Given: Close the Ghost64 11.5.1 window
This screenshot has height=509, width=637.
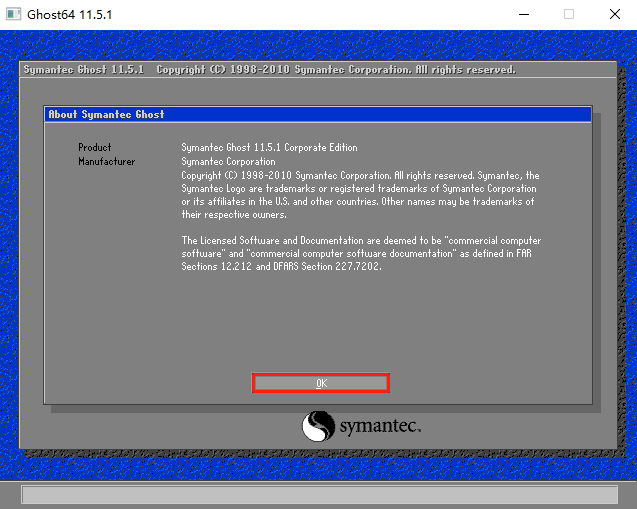Looking at the screenshot, I should (x=615, y=14).
